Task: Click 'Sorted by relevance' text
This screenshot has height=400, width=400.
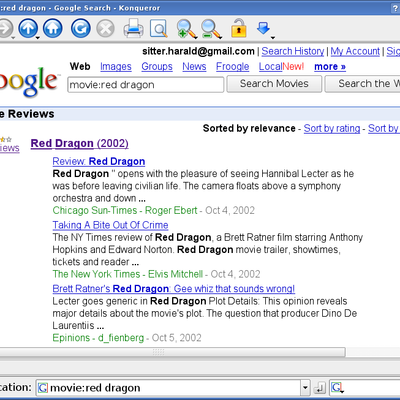Action: (249, 128)
